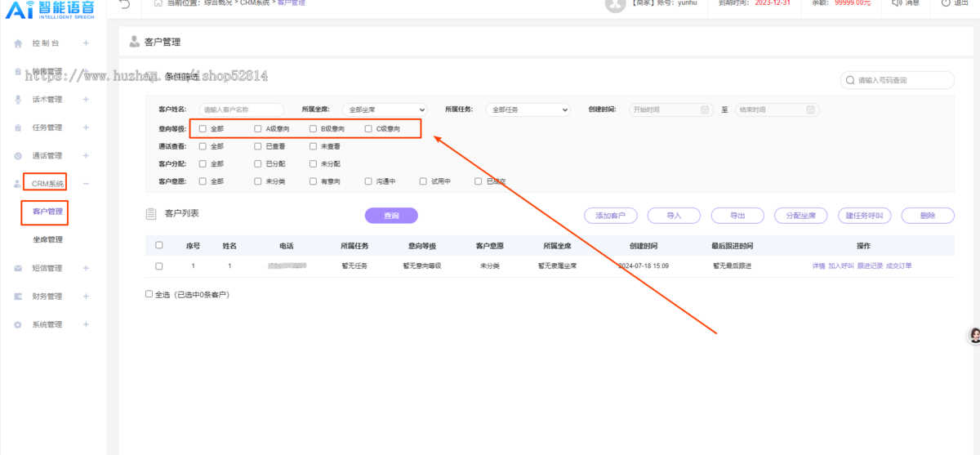
Task: Collapse CRM系统 with its minus sign
Action: 86,184
